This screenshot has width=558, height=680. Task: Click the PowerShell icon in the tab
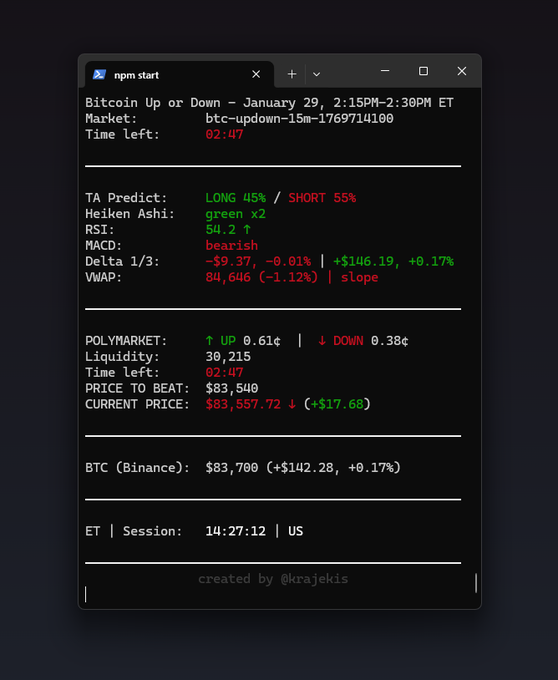click(x=99, y=75)
